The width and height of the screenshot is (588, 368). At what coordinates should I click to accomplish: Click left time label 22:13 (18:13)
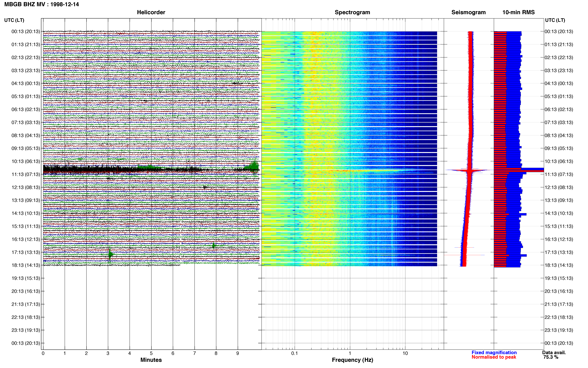26,317
